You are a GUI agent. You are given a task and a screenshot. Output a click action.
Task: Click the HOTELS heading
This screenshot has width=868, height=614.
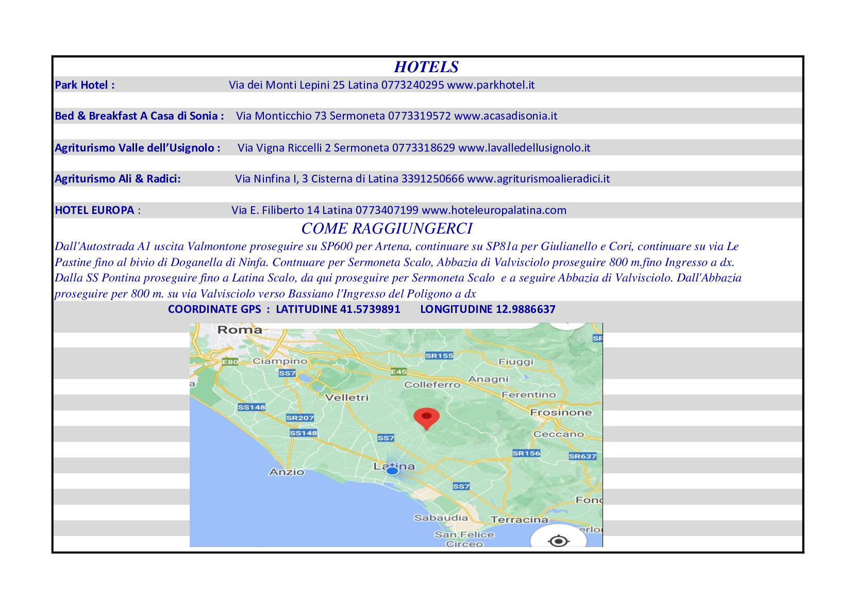tap(426, 67)
